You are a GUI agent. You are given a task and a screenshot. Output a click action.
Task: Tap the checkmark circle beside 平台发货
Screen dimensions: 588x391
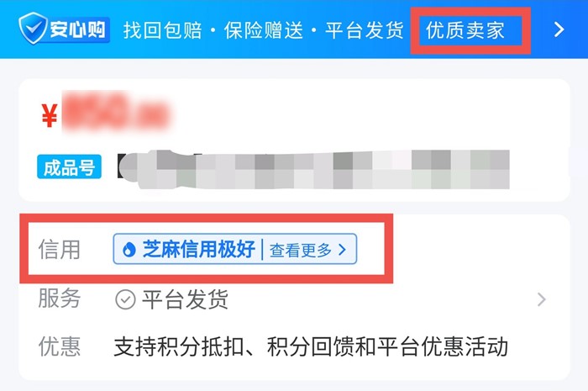coord(125,299)
